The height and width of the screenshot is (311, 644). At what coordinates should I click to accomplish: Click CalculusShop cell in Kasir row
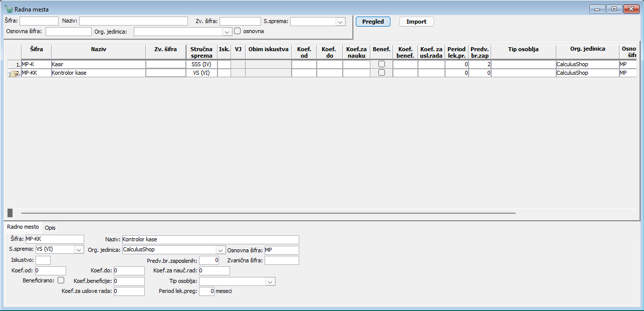(587, 65)
